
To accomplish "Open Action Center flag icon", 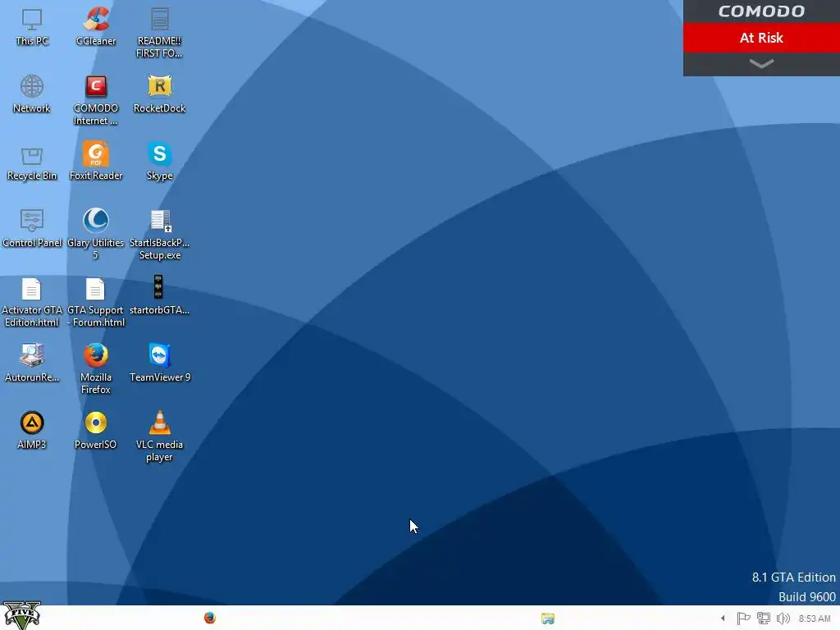I will click(x=743, y=619).
